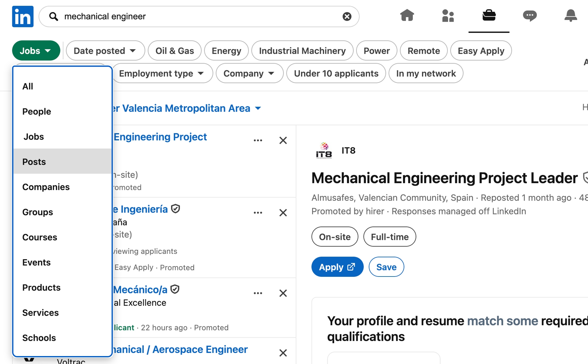Click the match some qualifications link text
588x364 pixels.
(x=502, y=321)
